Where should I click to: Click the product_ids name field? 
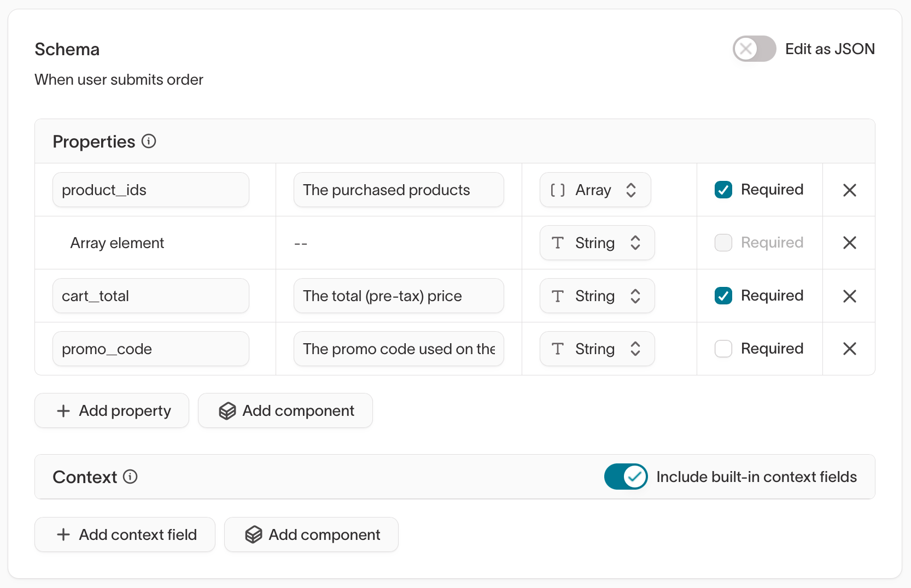tap(151, 190)
